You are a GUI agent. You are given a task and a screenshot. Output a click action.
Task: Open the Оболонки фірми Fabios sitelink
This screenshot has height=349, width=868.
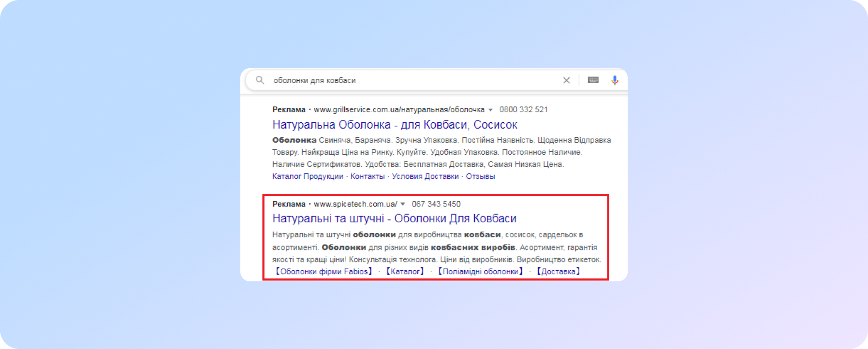coord(324,272)
